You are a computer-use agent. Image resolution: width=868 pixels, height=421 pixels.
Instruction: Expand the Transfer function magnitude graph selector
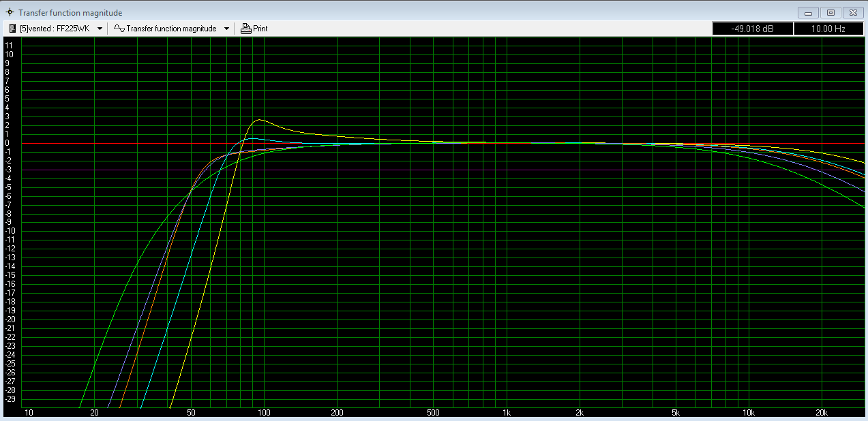[226, 29]
